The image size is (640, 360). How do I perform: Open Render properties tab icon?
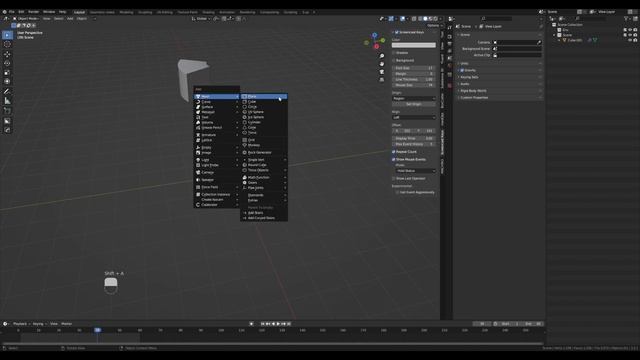(450, 37)
